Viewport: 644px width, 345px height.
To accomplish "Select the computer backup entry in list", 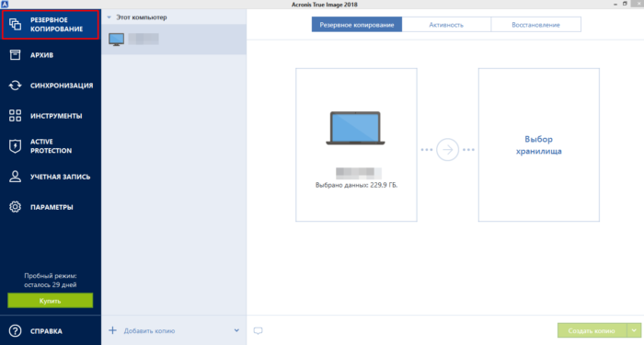I will click(174, 40).
